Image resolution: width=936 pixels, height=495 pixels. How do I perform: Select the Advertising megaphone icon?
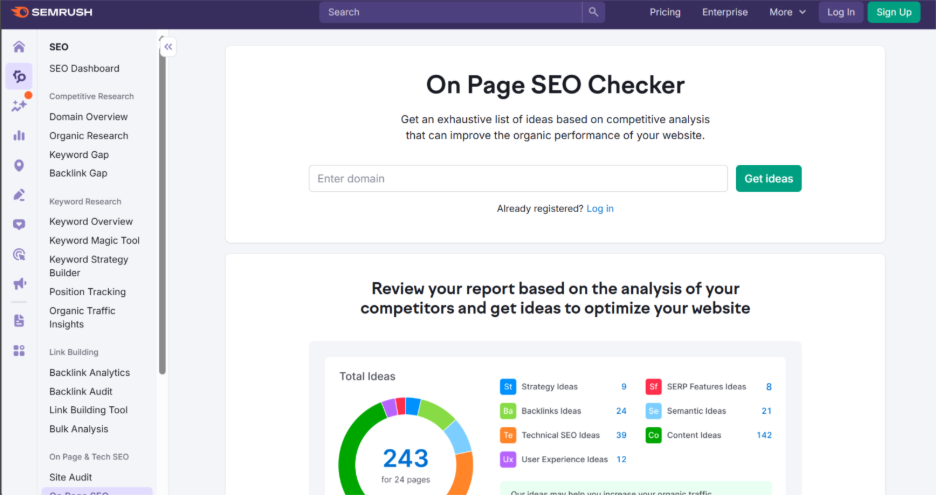pyautogui.click(x=18, y=284)
